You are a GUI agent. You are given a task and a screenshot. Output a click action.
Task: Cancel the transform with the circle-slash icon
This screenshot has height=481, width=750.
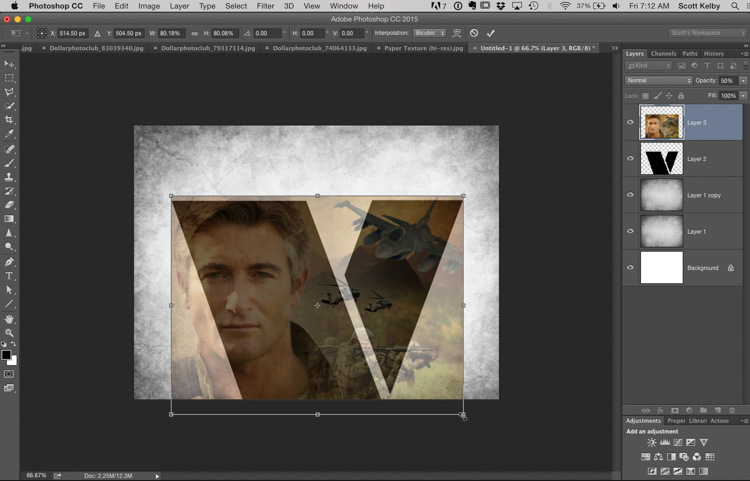[x=474, y=33]
